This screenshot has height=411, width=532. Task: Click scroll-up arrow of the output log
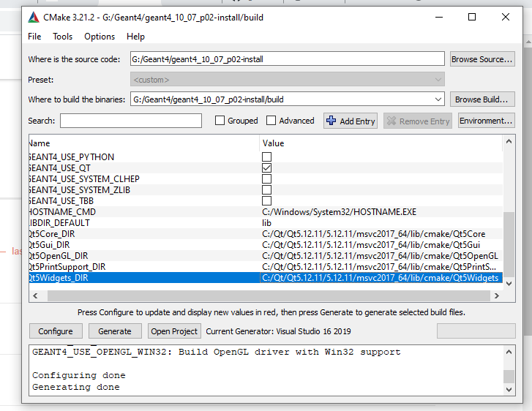coord(509,352)
